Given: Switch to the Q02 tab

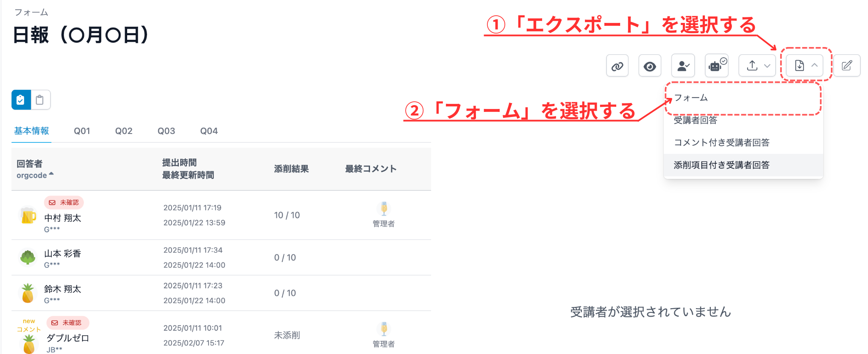Looking at the screenshot, I should click(123, 131).
